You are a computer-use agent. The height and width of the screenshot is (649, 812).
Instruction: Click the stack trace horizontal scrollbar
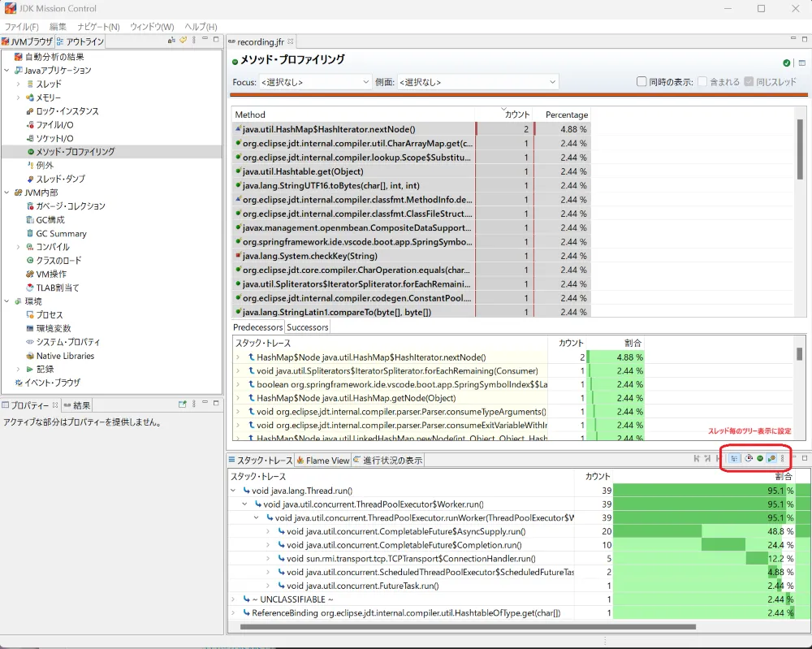(x=469, y=627)
